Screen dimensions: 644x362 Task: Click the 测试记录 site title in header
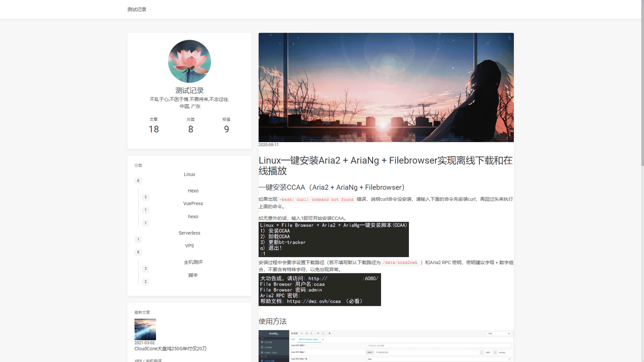(137, 9)
